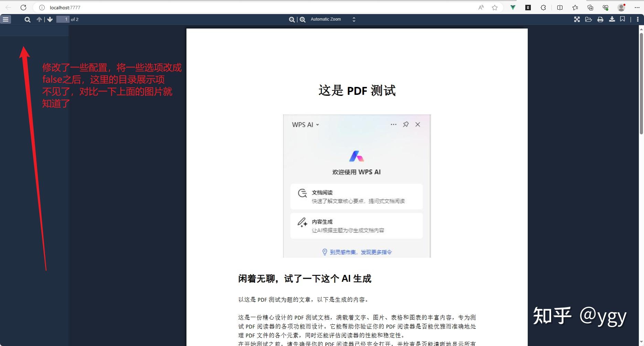Reload the localhost:7777 page
Screen dimensions: 644x346
coord(23,7)
